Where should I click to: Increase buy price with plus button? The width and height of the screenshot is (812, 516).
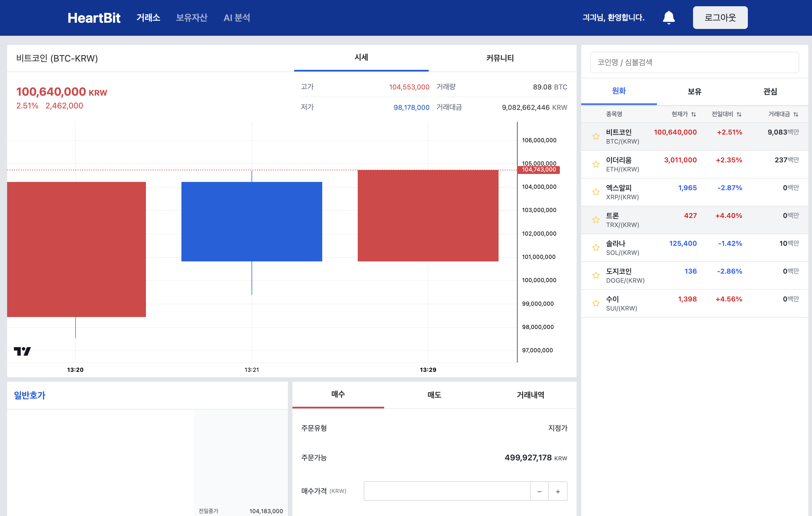pyautogui.click(x=558, y=491)
